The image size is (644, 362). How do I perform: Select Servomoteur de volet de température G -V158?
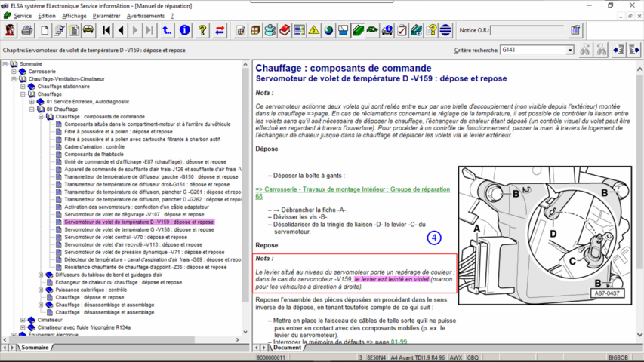139,229
